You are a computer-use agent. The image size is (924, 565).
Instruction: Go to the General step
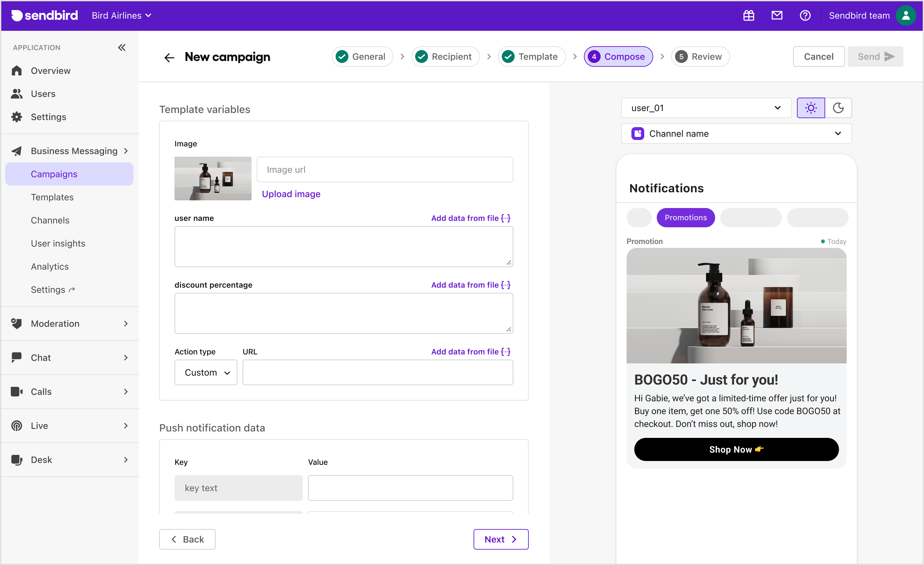coord(362,56)
